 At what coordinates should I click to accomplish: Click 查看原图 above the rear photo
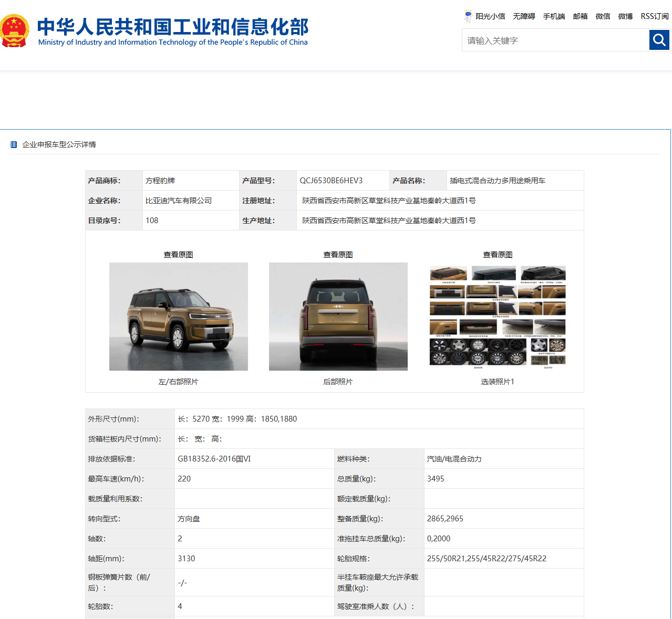click(338, 255)
